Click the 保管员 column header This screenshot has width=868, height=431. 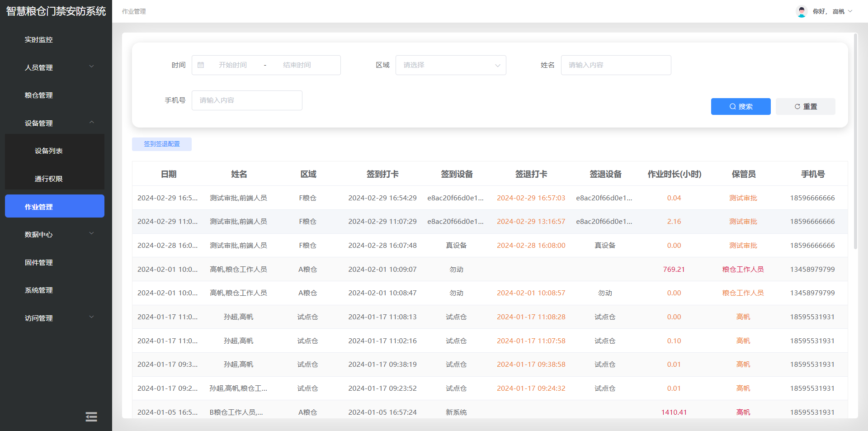744,174
